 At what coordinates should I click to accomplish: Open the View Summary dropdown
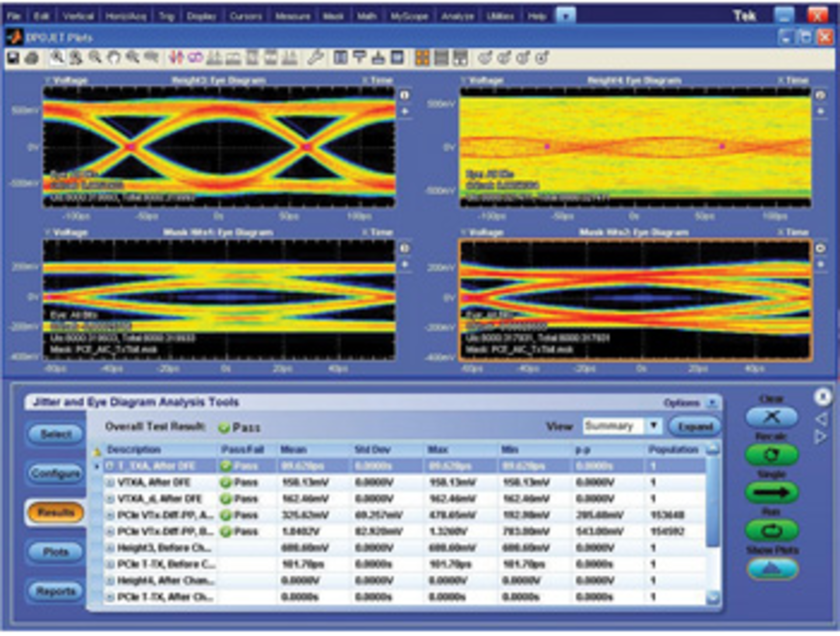(x=654, y=426)
